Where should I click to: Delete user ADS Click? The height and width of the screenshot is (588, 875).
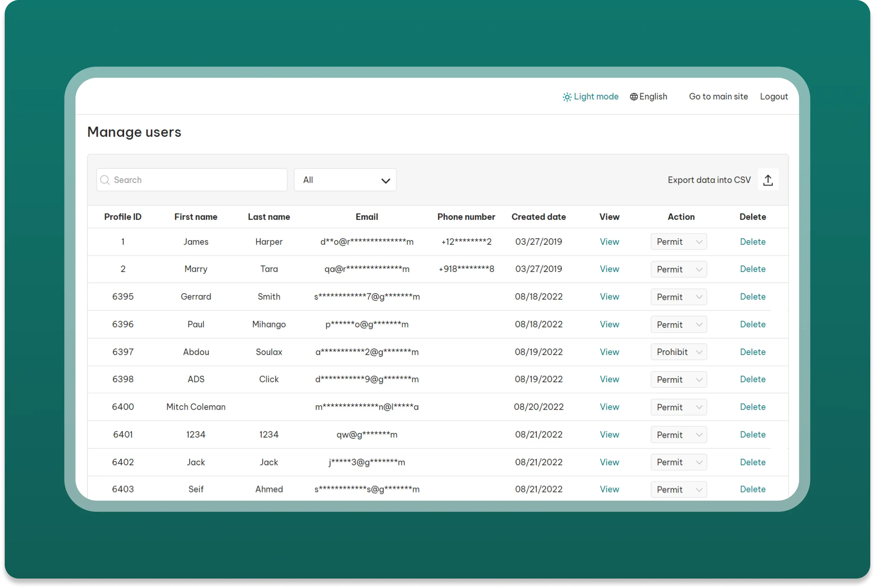pos(752,379)
